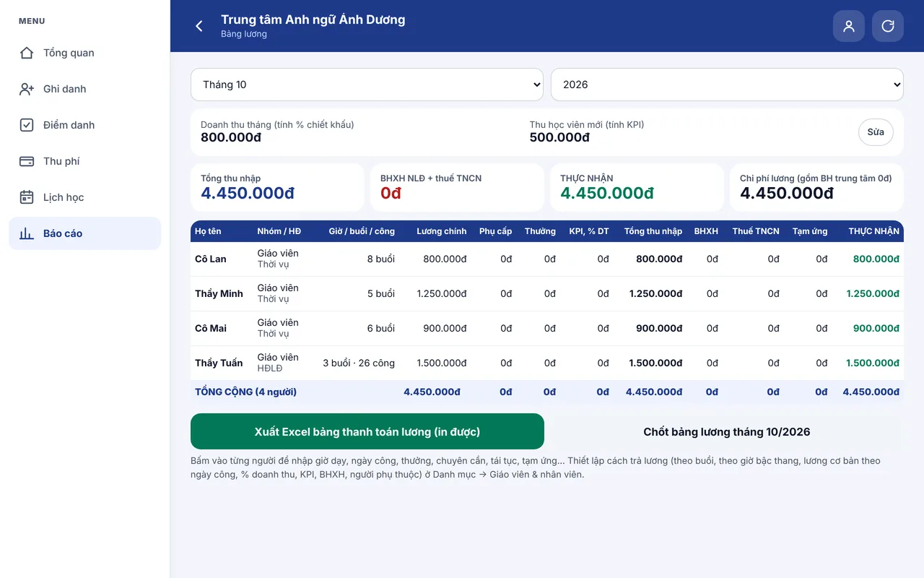Click the 800.000đ monthly revenue value
924x578 pixels.
[231, 137]
